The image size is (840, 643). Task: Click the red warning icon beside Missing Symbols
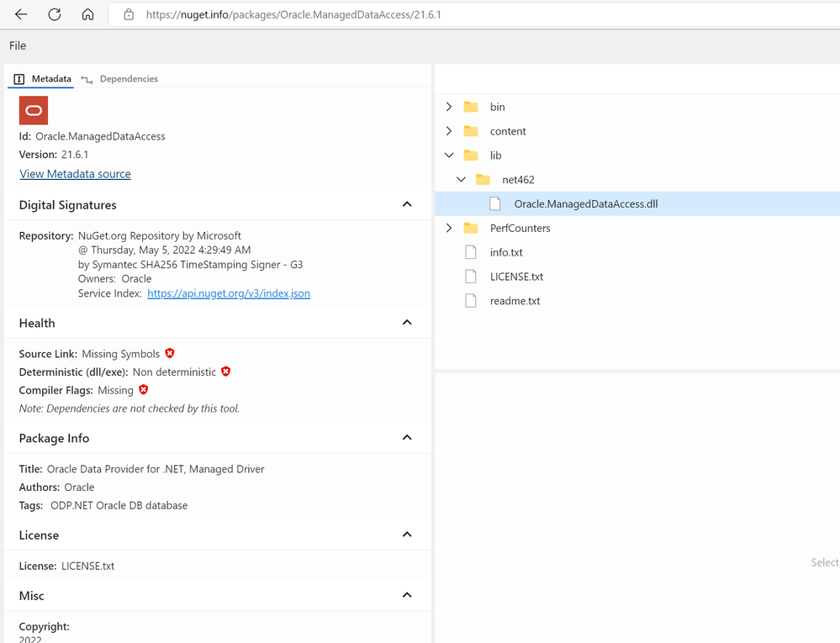(170, 354)
